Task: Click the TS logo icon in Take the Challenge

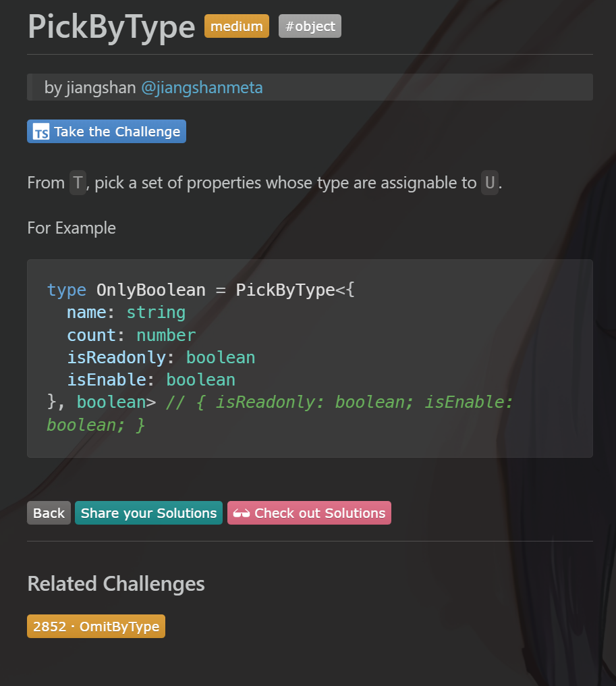Action: click(41, 132)
